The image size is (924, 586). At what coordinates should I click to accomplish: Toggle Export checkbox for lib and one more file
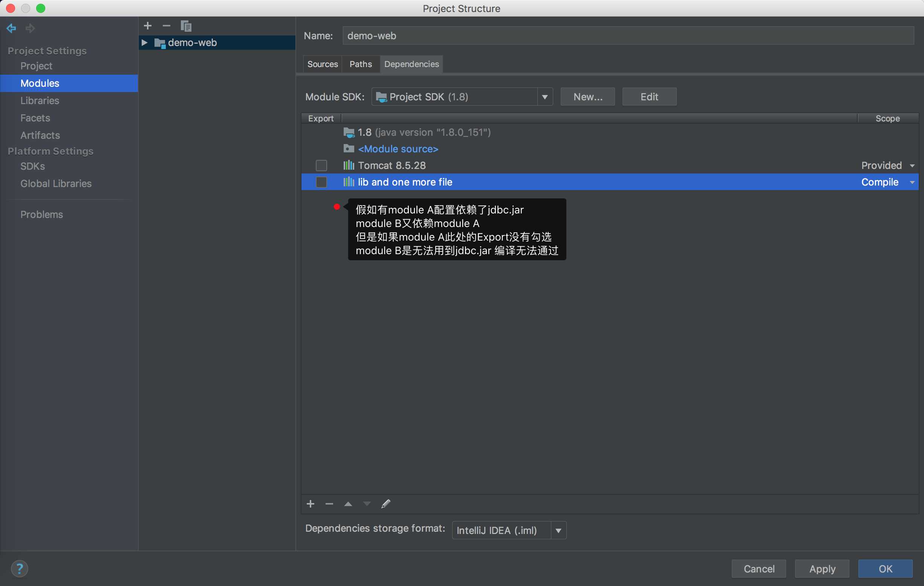point(321,182)
